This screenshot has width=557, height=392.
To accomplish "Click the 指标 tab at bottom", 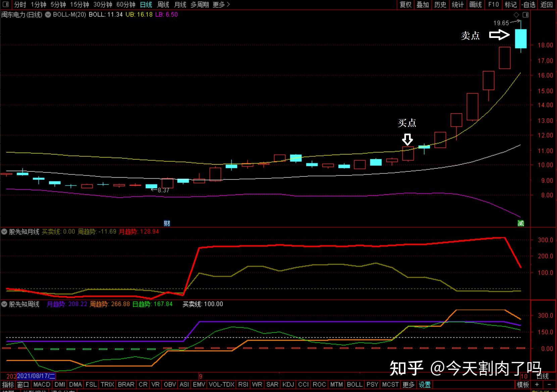I will pyautogui.click(x=8, y=385).
